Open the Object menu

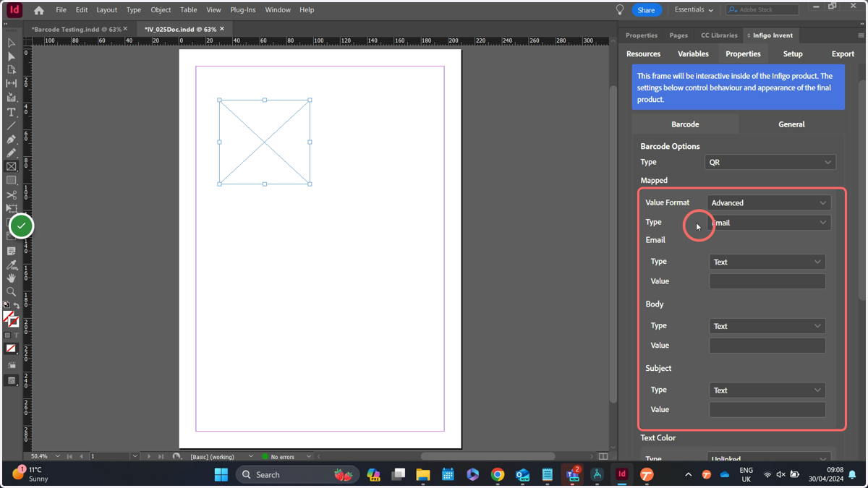[161, 10]
